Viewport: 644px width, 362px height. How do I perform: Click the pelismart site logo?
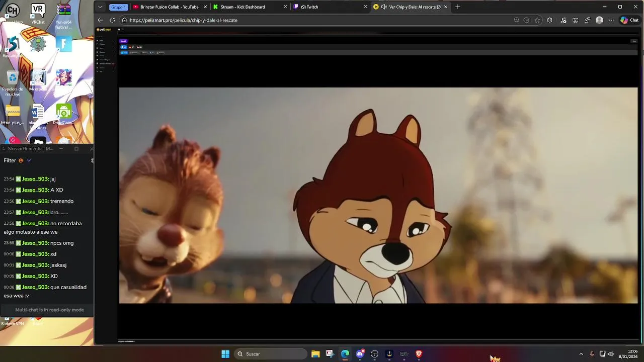tap(104, 30)
